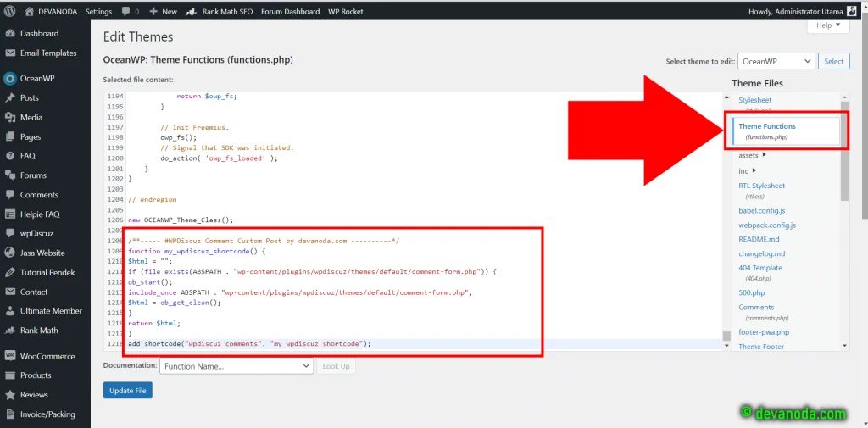The image size is (868, 428).
Task: Open README.md file
Action: coord(759,239)
